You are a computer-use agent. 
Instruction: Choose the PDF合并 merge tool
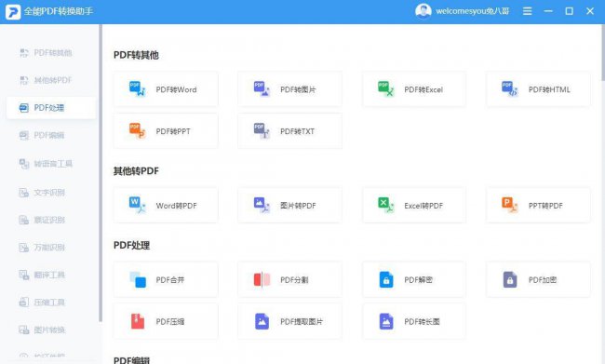tap(166, 279)
